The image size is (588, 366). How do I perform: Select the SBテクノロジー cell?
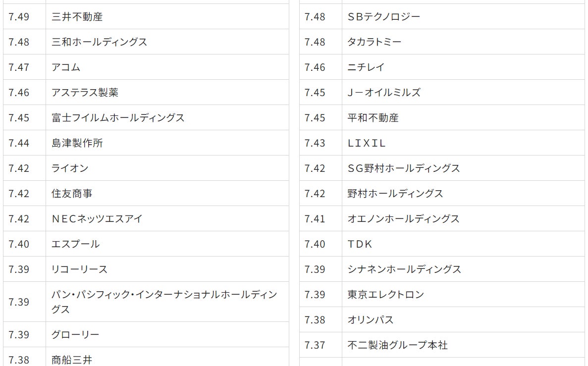tap(384, 17)
